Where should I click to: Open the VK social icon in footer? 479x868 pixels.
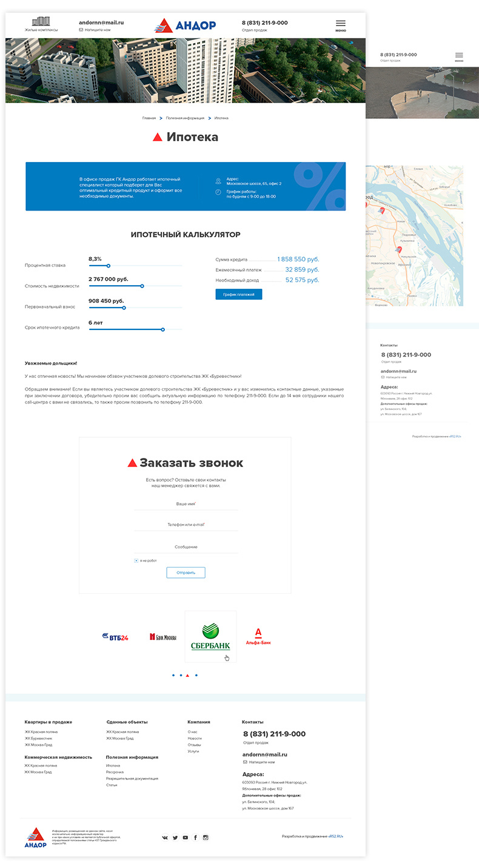click(x=165, y=838)
